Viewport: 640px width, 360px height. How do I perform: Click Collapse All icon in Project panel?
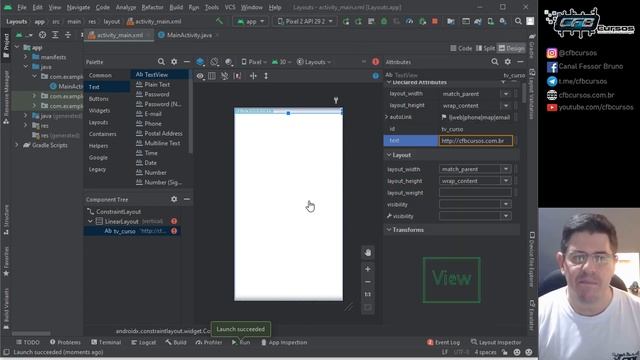[x=68, y=35]
